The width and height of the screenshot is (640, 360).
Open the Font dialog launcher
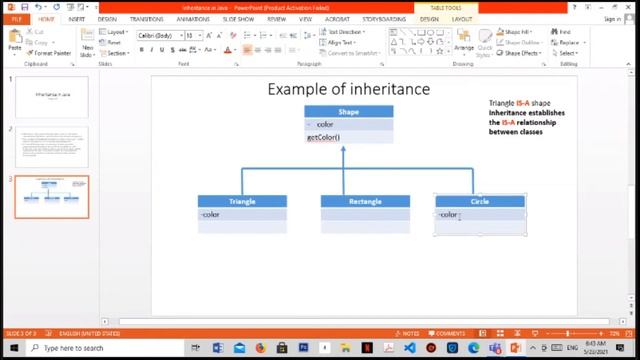[x=236, y=64]
